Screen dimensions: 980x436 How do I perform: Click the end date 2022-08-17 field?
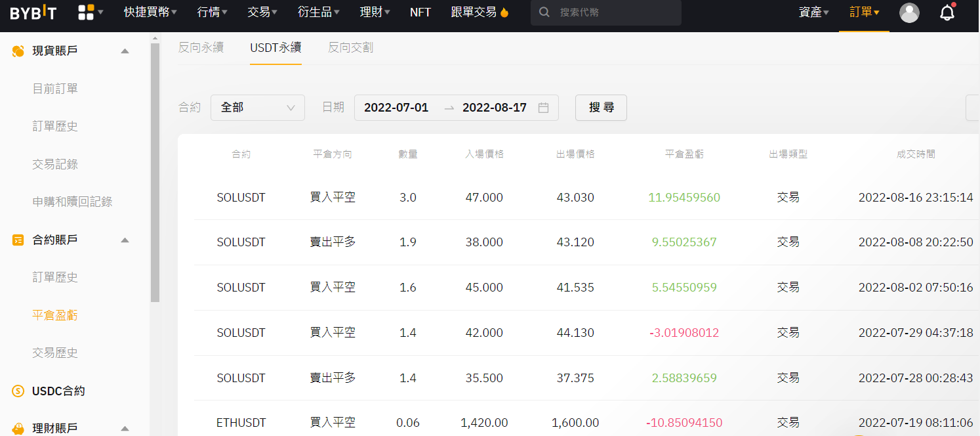point(495,108)
